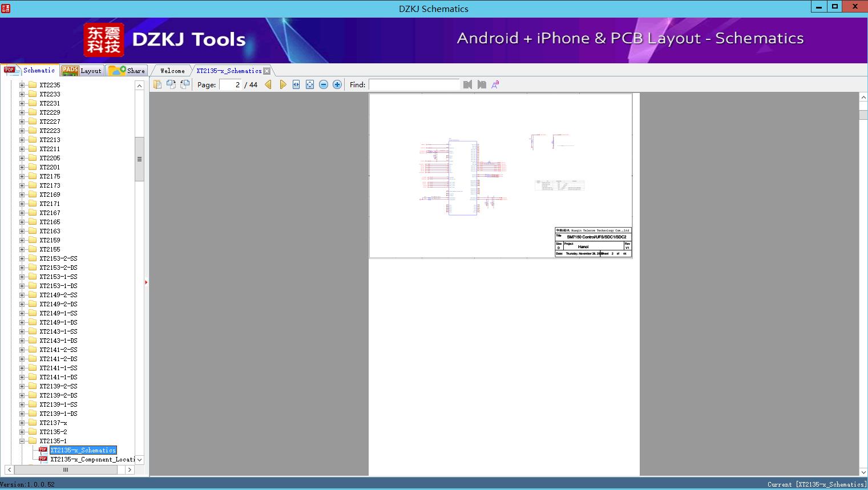Click the Find input field

point(414,84)
